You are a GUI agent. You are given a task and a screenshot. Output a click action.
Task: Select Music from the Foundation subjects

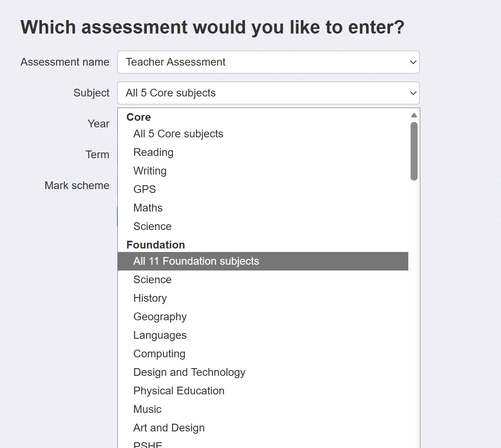(147, 409)
